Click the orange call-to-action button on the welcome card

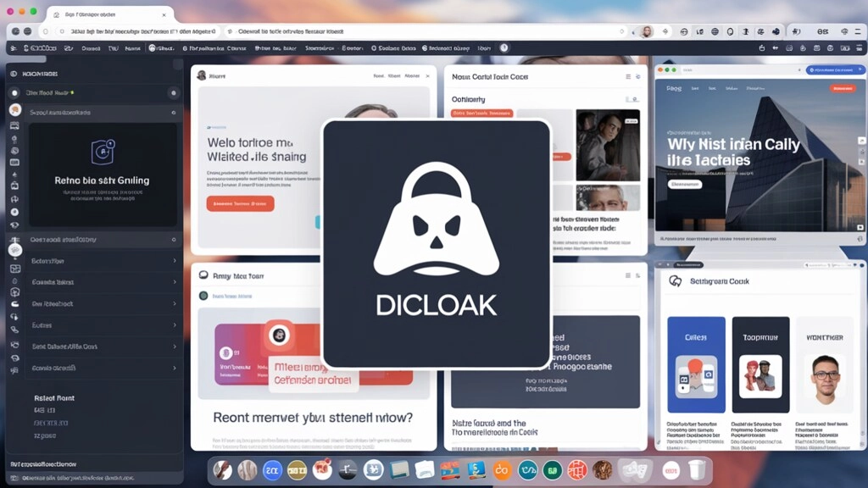(239, 203)
